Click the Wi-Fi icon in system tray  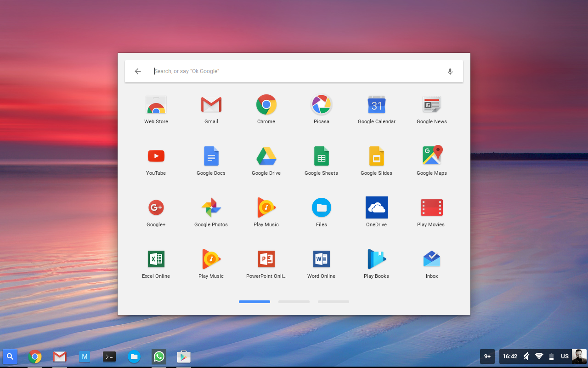(x=539, y=356)
